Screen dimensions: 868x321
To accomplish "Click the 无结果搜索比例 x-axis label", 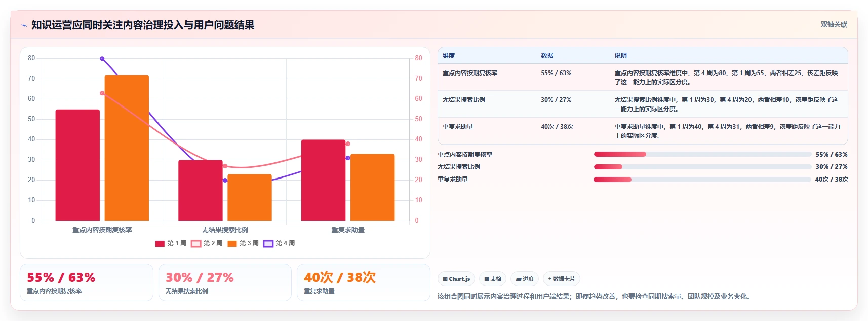I will [225, 230].
